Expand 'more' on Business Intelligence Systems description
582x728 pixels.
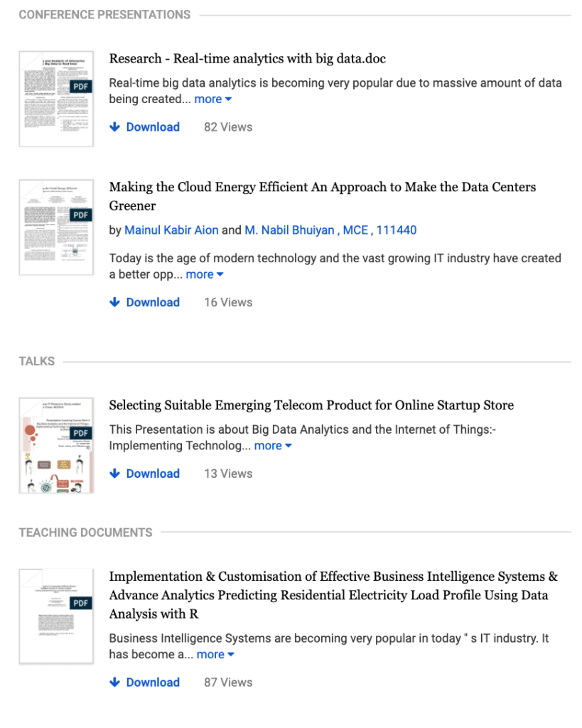[215, 655]
